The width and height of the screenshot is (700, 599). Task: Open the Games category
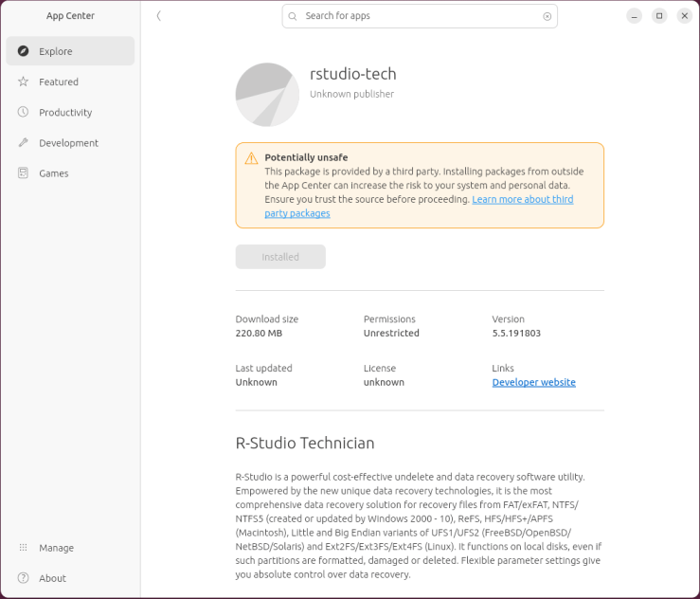click(x=70, y=172)
